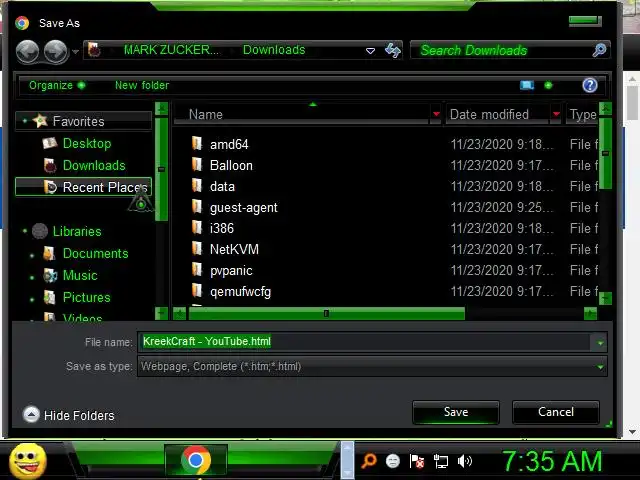Click the Favorites star icon
Viewport: 640px width, 480px height.
pos(40,120)
